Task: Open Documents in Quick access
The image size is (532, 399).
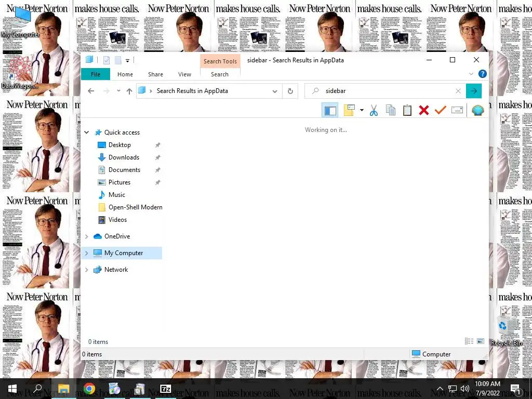Action: point(124,170)
